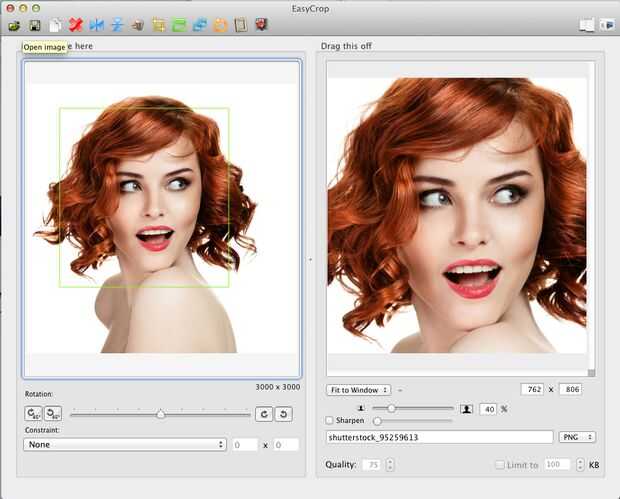Click the blue flip horizontal icon

(x=97, y=25)
